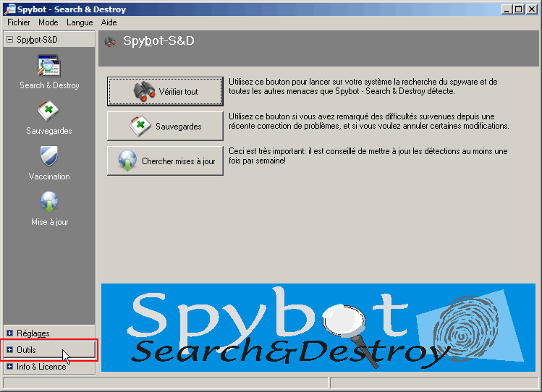Open Search & Destroy in the sidebar
The image size is (542, 392).
[49, 67]
